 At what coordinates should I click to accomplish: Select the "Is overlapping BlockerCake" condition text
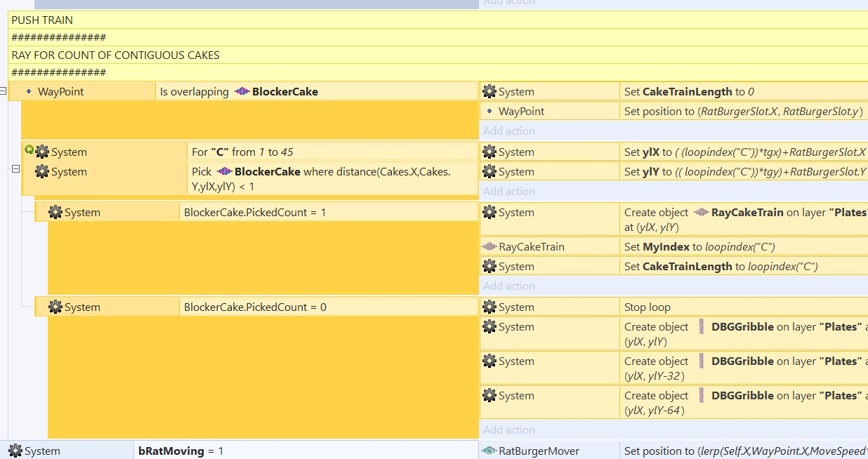[239, 91]
